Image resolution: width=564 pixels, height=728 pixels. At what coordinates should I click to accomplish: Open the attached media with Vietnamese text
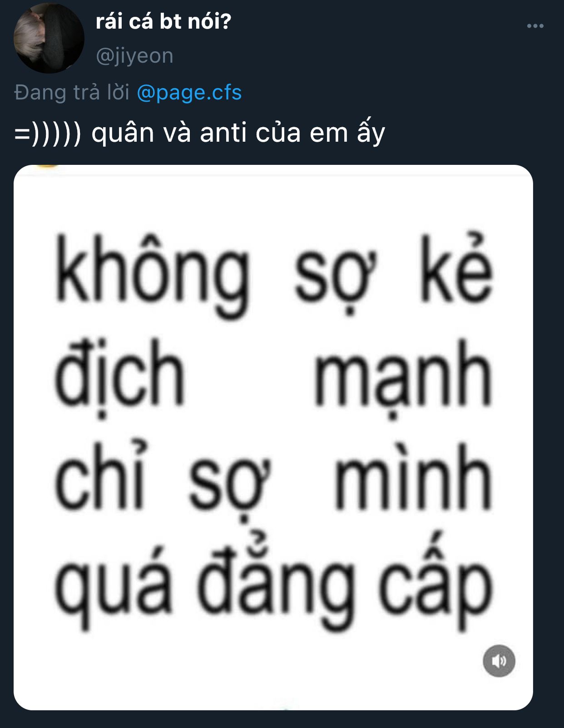(x=273, y=437)
